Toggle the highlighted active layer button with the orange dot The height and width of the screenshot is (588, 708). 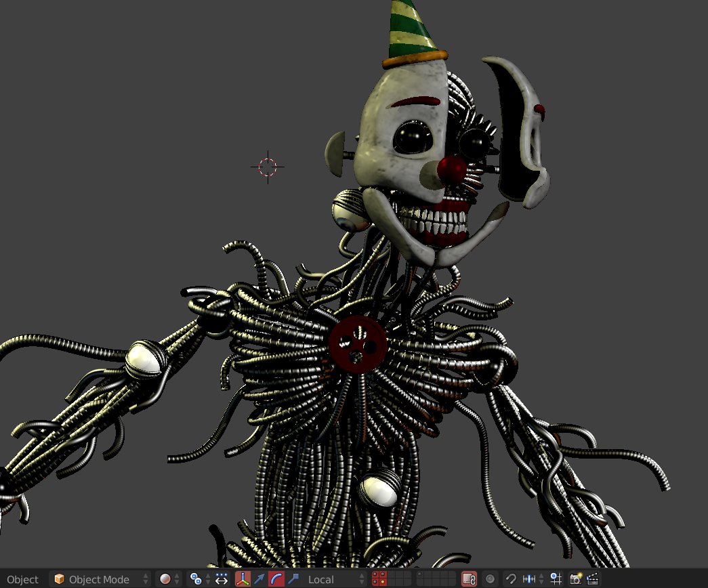coord(382,583)
